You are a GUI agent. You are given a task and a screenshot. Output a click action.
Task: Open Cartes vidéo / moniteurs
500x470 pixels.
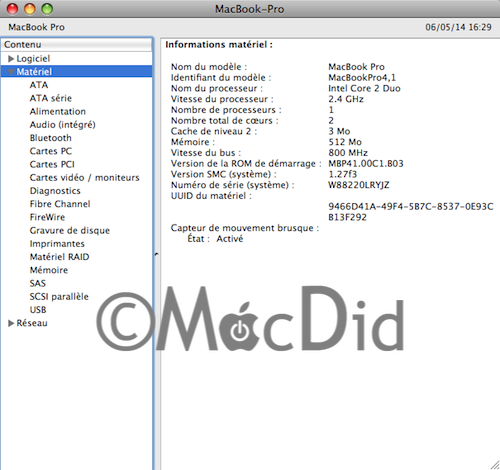84,178
